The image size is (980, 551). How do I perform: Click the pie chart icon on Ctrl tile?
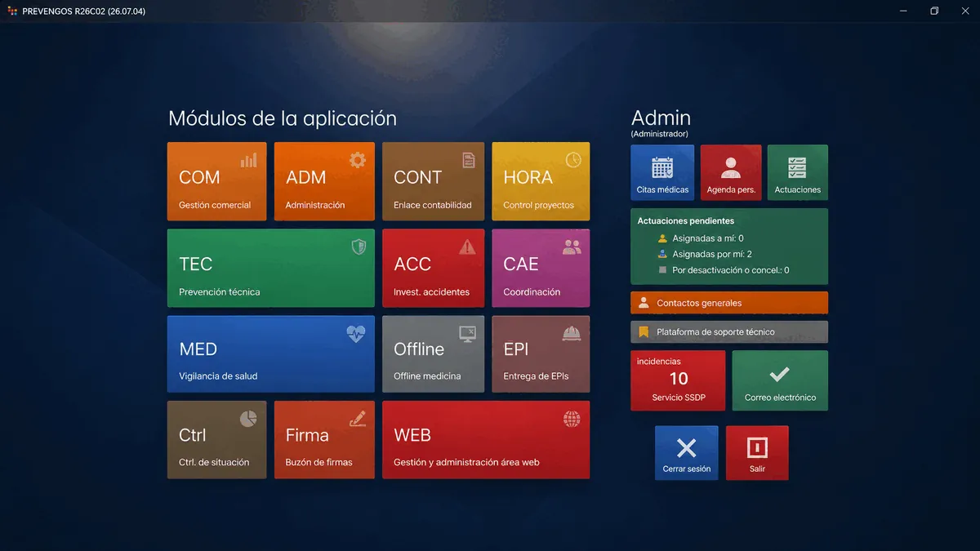(248, 418)
